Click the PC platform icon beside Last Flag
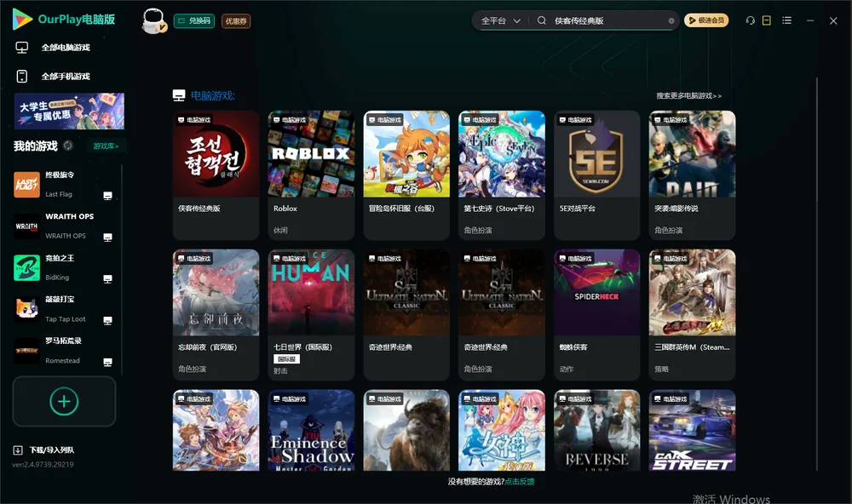852x504 pixels. [x=107, y=196]
